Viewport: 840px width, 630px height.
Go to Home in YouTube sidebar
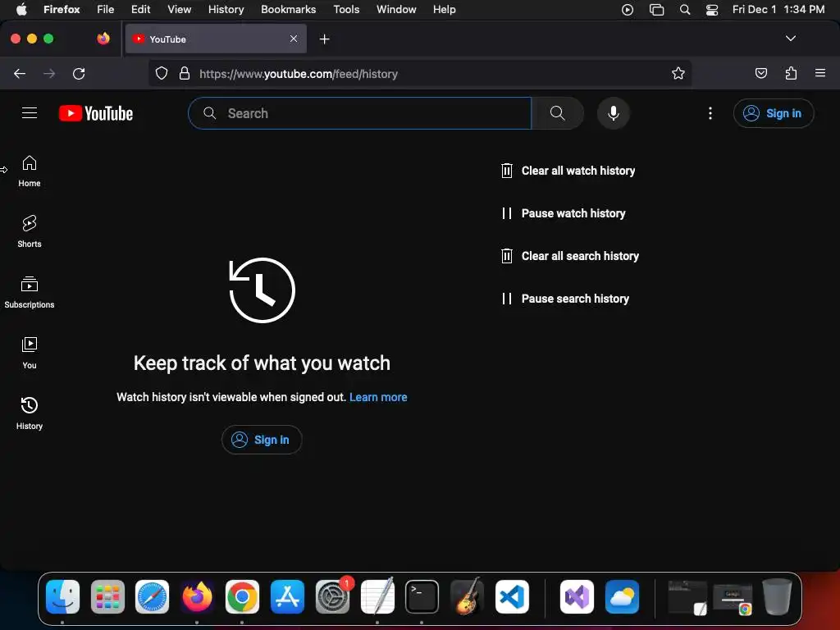30,171
